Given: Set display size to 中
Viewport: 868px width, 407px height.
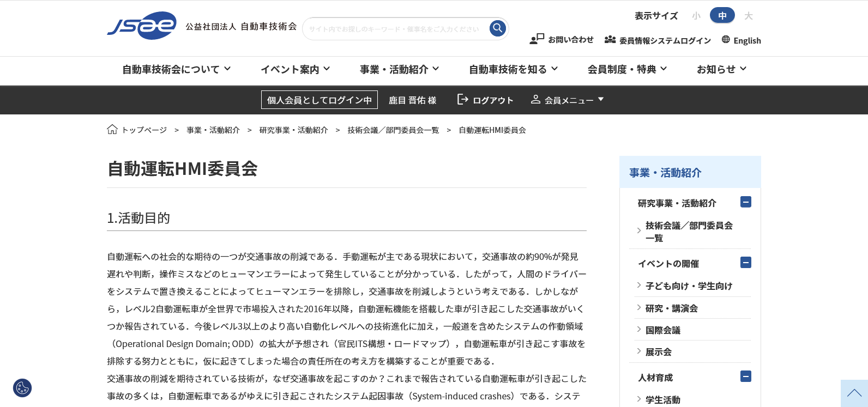Looking at the screenshot, I should click(x=722, y=16).
